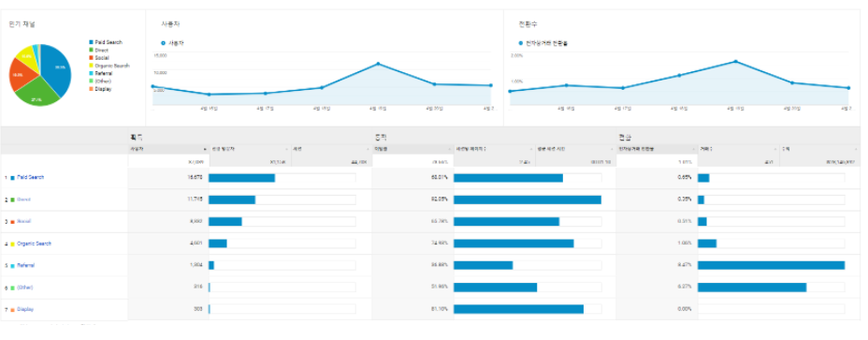Screen dimensions: 868x340
Task: Open the 세션당 페이지수 column dropdown
Action: [531, 149]
